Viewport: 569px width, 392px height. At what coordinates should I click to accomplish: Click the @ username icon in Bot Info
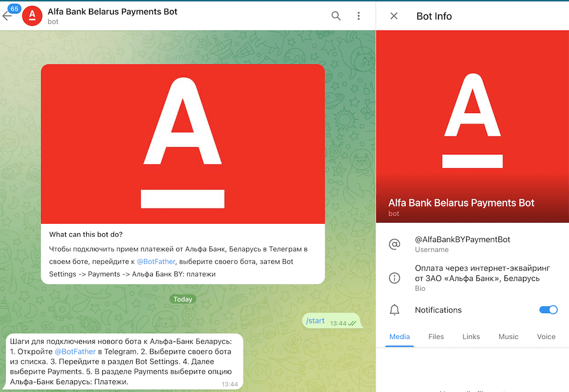tap(395, 244)
